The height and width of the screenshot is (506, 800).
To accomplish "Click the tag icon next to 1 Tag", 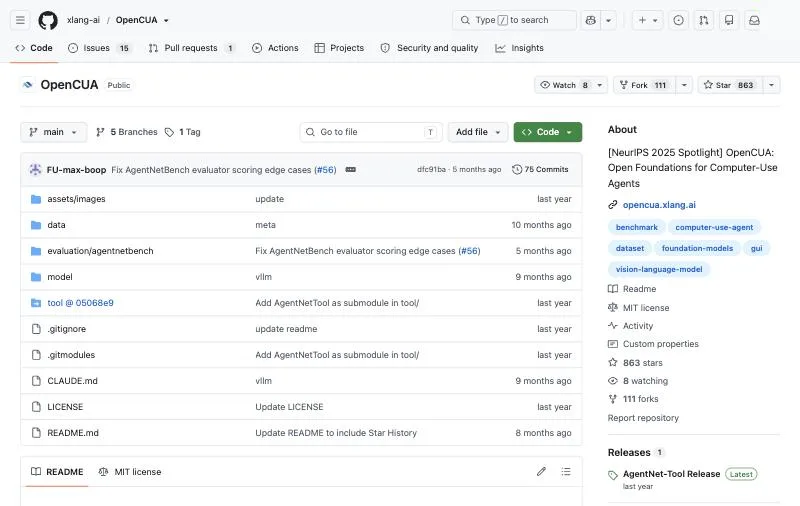I will 169,132.
